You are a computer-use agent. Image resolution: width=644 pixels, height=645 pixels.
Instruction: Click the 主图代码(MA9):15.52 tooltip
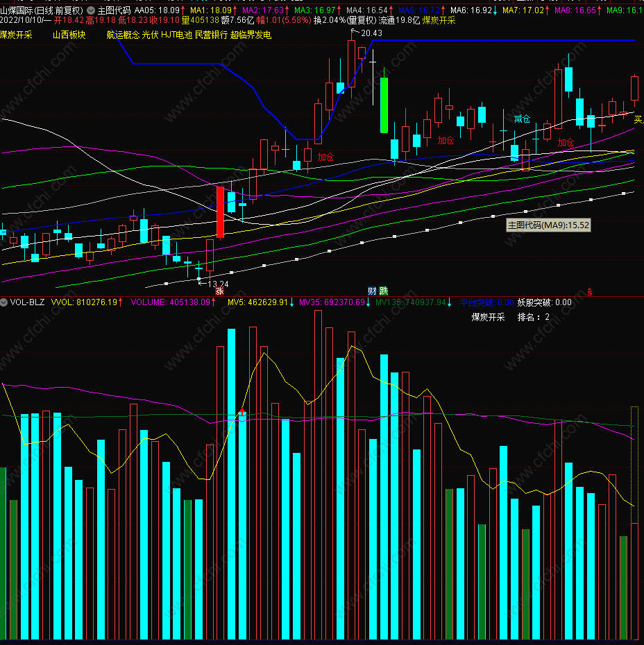[548, 225]
